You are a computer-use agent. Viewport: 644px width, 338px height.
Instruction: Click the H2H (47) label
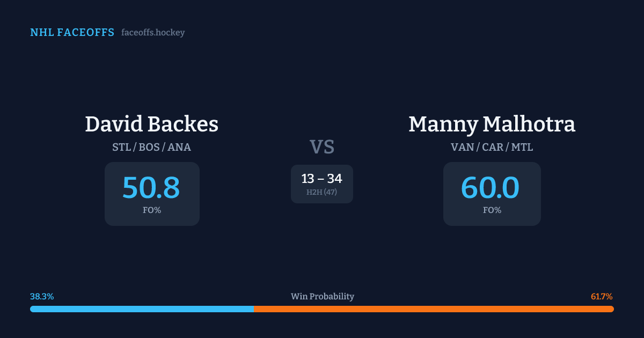[322, 192]
